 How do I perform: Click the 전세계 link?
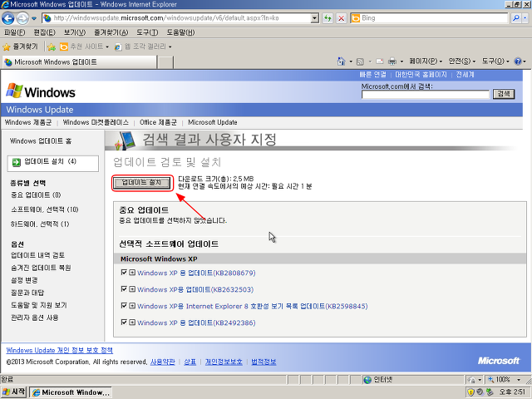tap(465, 75)
